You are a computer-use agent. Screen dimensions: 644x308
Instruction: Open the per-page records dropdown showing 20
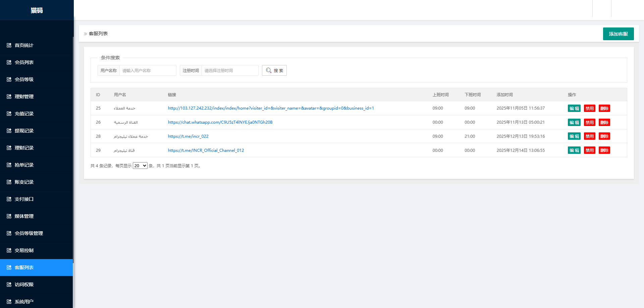coord(140,166)
